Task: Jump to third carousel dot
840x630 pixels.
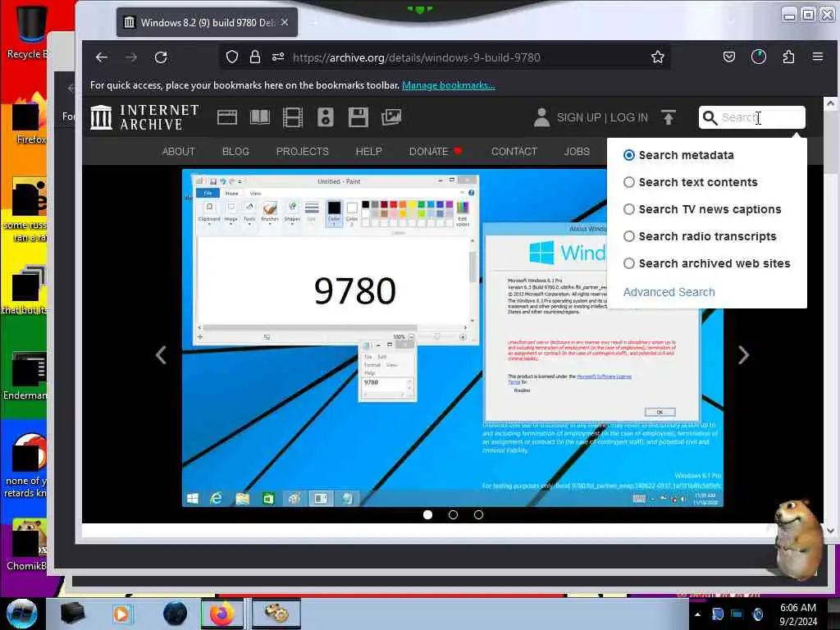Action: [478, 515]
